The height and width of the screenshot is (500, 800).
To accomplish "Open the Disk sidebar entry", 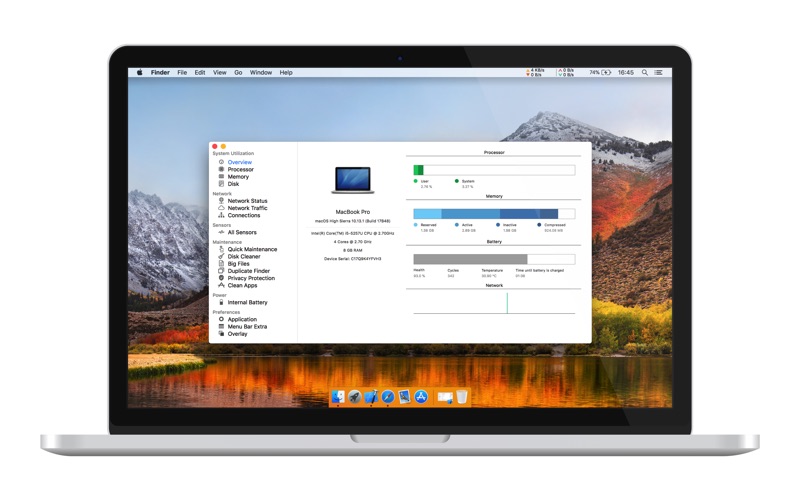I will (x=233, y=184).
